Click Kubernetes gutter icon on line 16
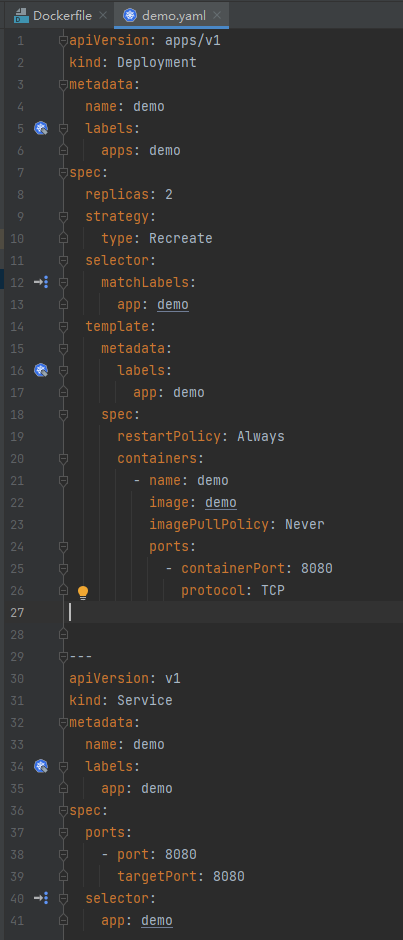403x940 pixels. (x=41, y=370)
